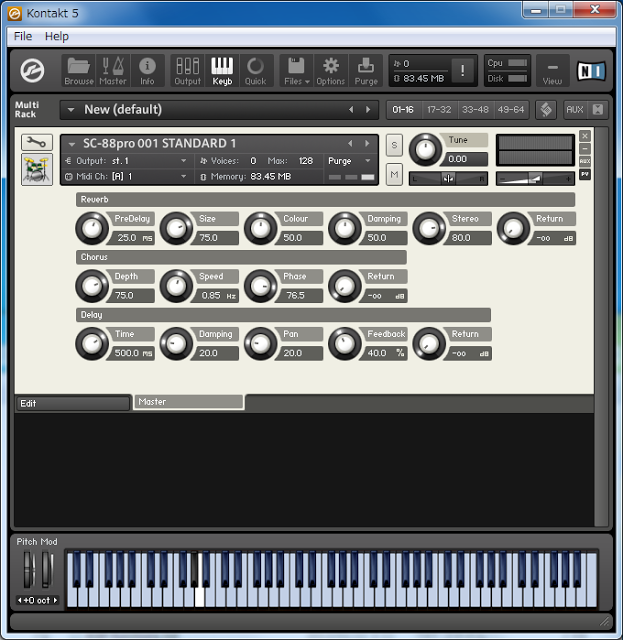The height and width of the screenshot is (640, 623).
Task: Solo the instrument with S button
Action: coord(394,146)
